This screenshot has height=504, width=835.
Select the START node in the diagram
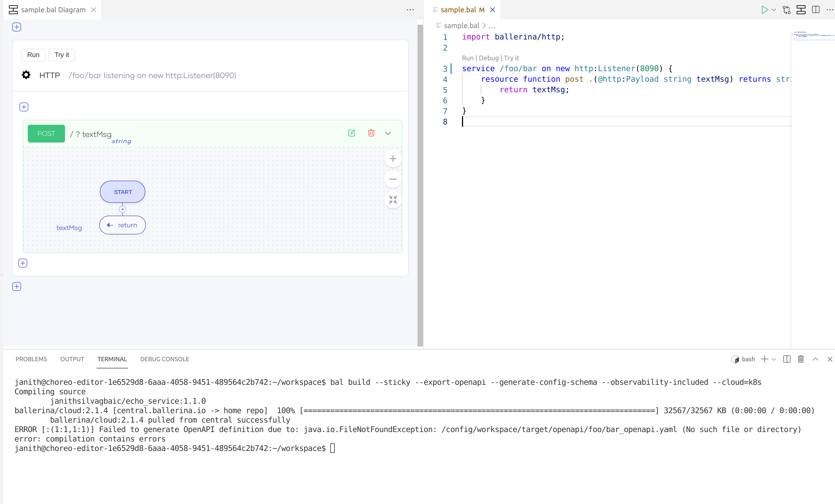pyautogui.click(x=123, y=192)
